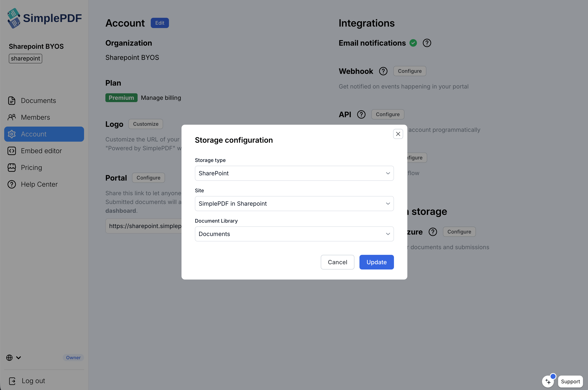Click the Embed editor code icon
Screen dimensions: 588x390
click(x=12, y=151)
